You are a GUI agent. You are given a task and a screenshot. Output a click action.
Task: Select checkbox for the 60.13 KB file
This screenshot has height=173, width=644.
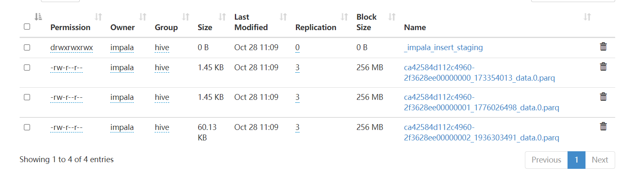click(x=27, y=127)
